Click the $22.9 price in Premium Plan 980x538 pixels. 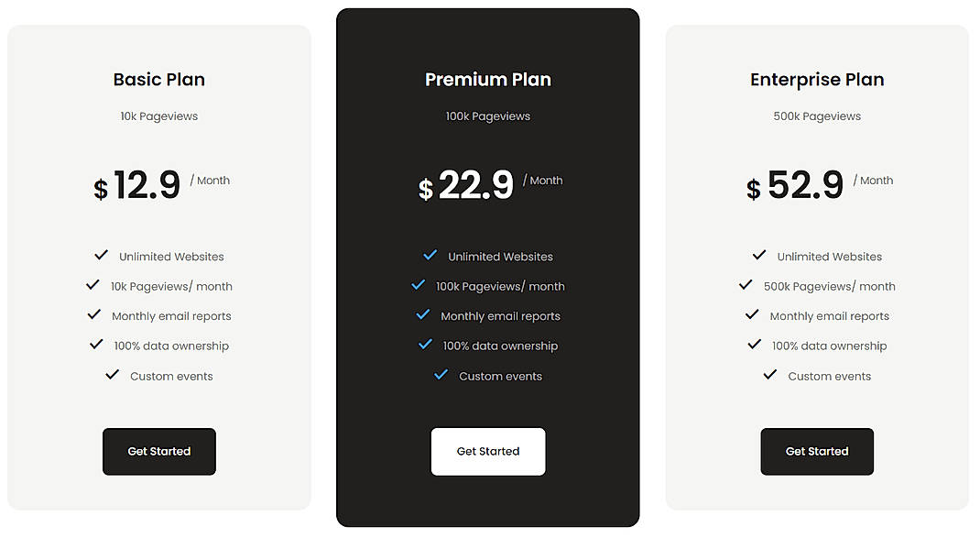point(476,183)
